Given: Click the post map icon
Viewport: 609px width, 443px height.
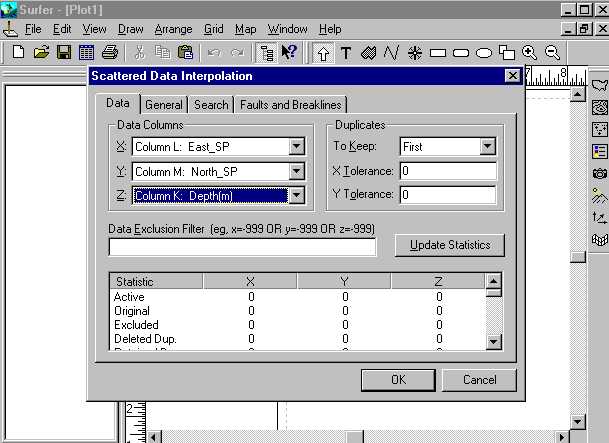Looking at the screenshot, I should (600, 129).
